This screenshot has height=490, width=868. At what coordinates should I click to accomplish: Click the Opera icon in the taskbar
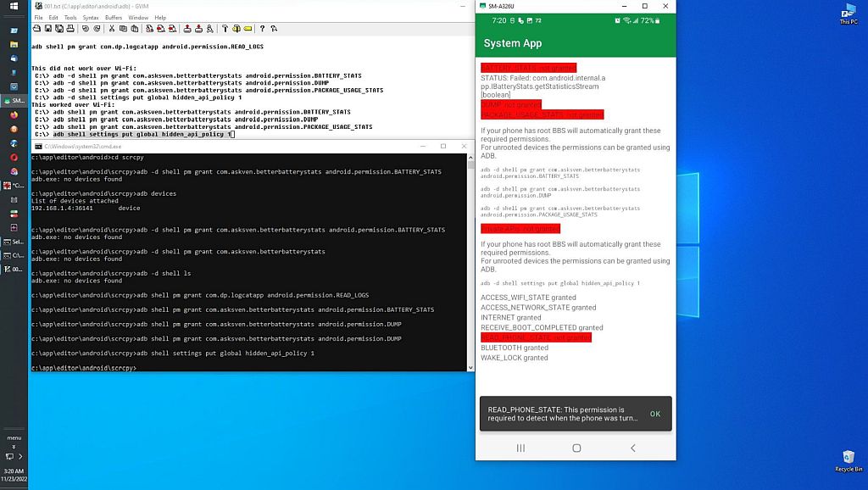click(14, 157)
